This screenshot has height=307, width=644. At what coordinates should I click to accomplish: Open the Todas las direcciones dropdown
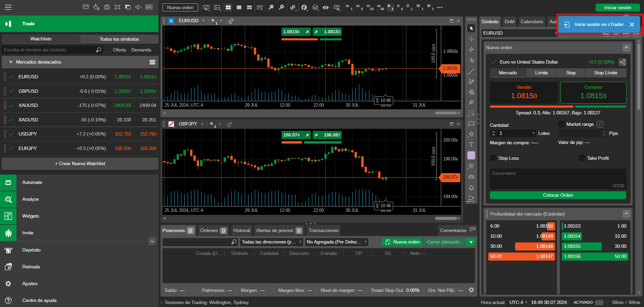point(272,242)
